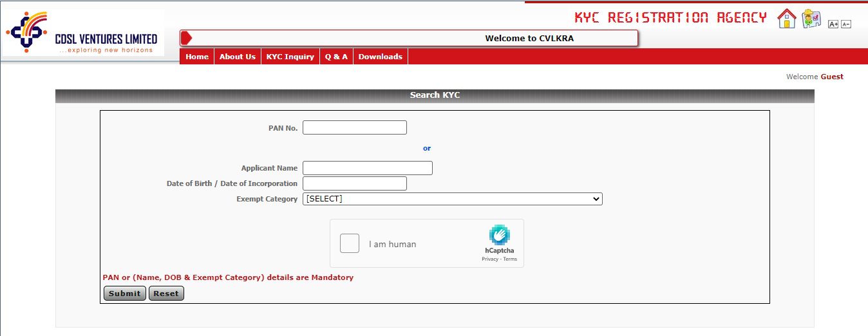Viewport: 868px width, 336px height.
Task: Click the CDSL Ventures Limited logo
Action: (82, 33)
